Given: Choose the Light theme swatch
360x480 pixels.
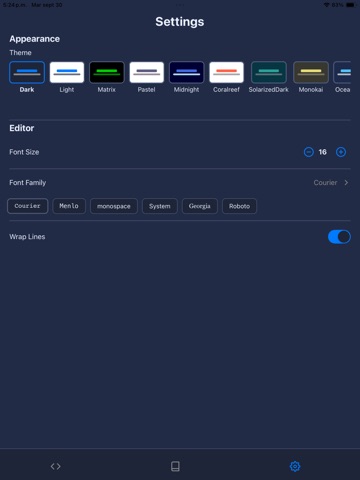Looking at the screenshot, I should [67, 72].
